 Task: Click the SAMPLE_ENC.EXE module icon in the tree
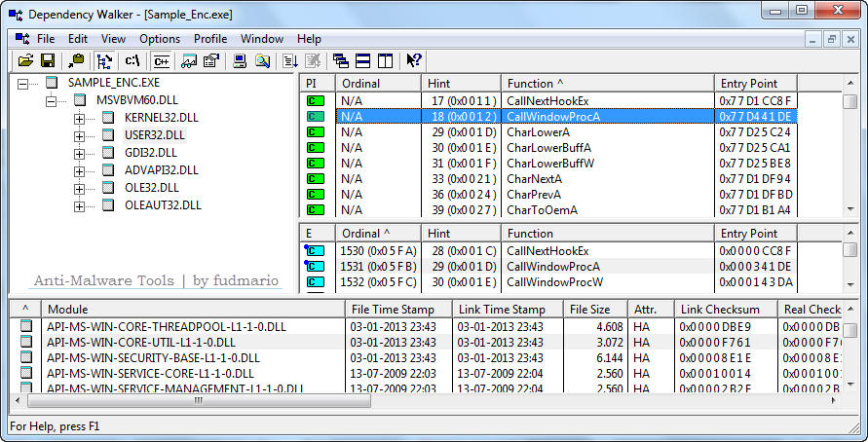(x=52, y=83)
